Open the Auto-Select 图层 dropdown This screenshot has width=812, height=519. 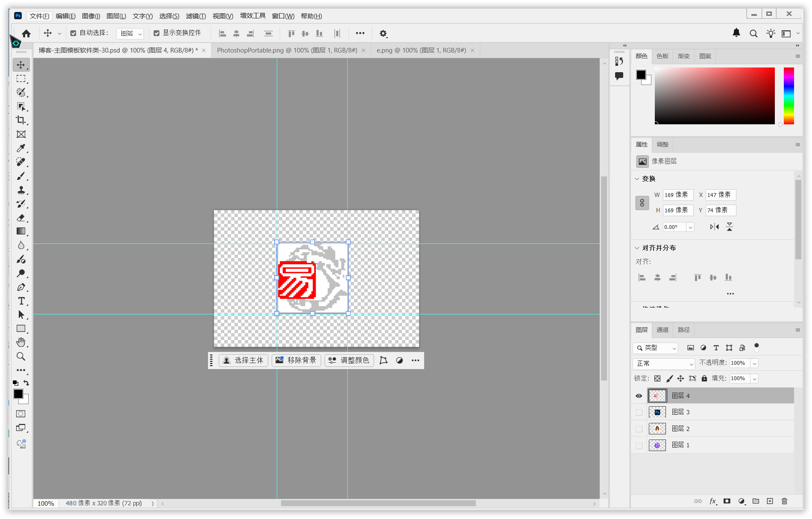(130, 33)
